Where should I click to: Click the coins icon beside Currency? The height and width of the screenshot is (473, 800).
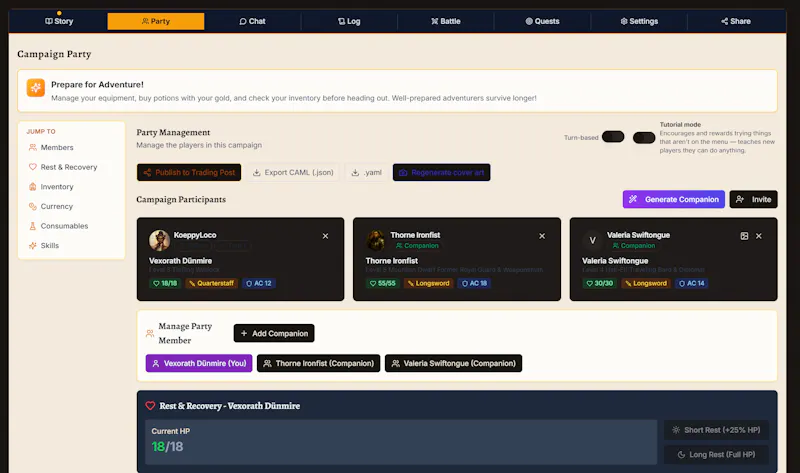[33, 206]
